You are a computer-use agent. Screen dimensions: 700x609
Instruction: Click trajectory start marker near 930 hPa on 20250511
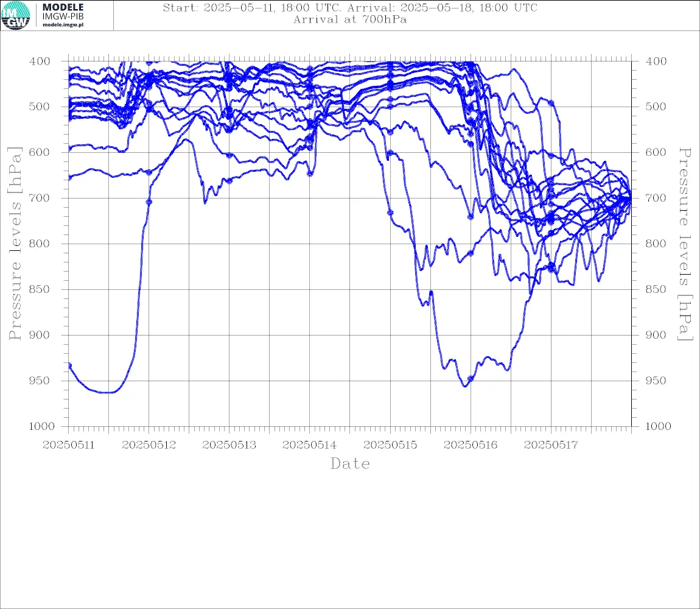point(69,365)
